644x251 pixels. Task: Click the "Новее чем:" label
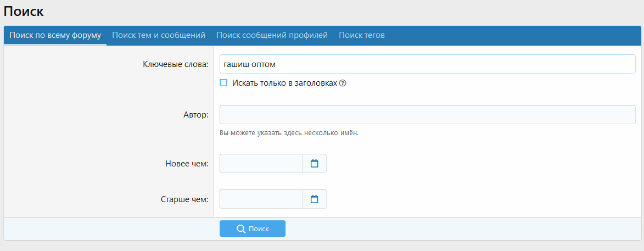point(187,164)
